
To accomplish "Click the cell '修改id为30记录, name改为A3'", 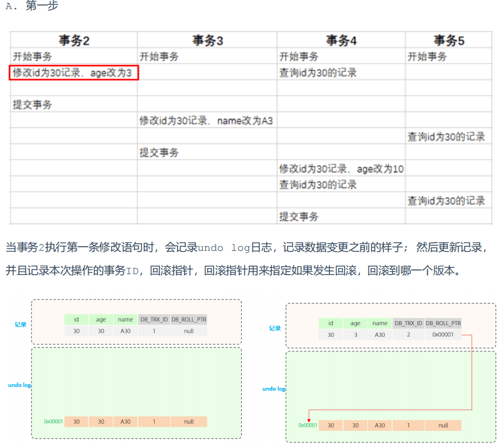I will (206, 120).
